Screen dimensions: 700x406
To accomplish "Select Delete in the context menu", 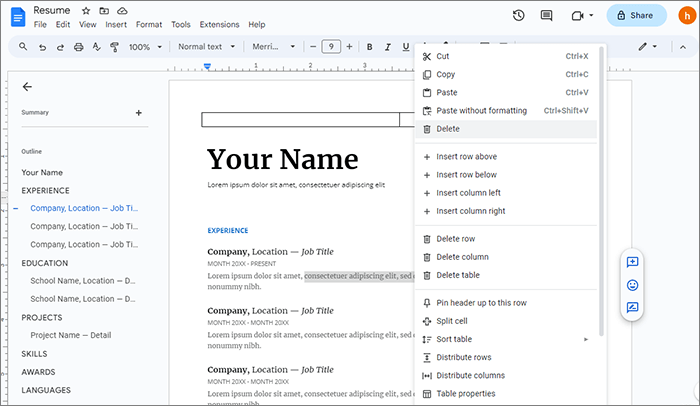I will pyautogui.click(x=506, y=129).
